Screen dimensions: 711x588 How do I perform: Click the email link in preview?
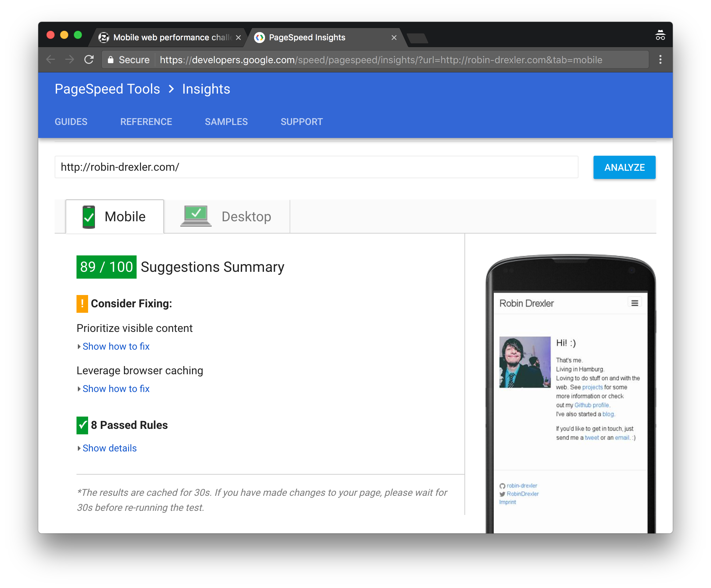pos(622,438)
